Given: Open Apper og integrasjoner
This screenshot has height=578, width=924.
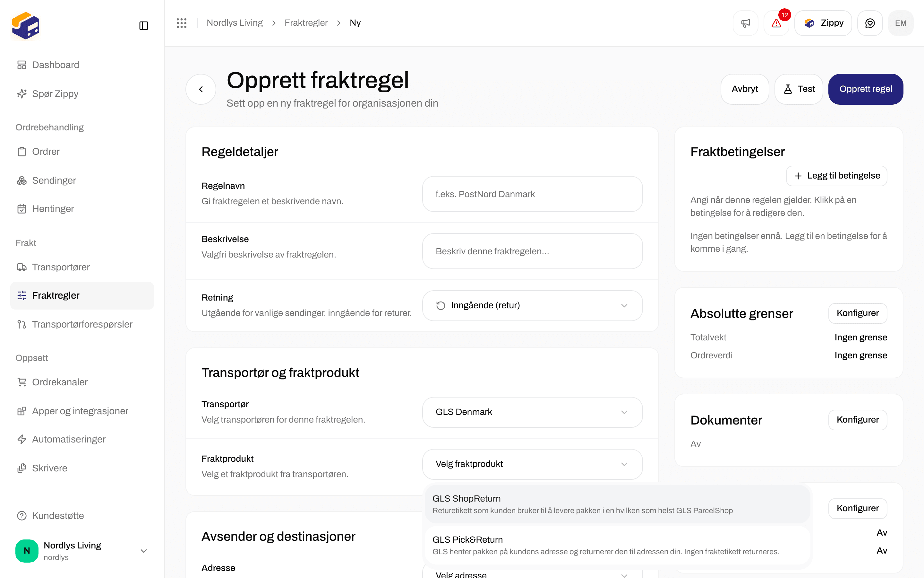Looking at the screenshot, I should tap(82, 411).
